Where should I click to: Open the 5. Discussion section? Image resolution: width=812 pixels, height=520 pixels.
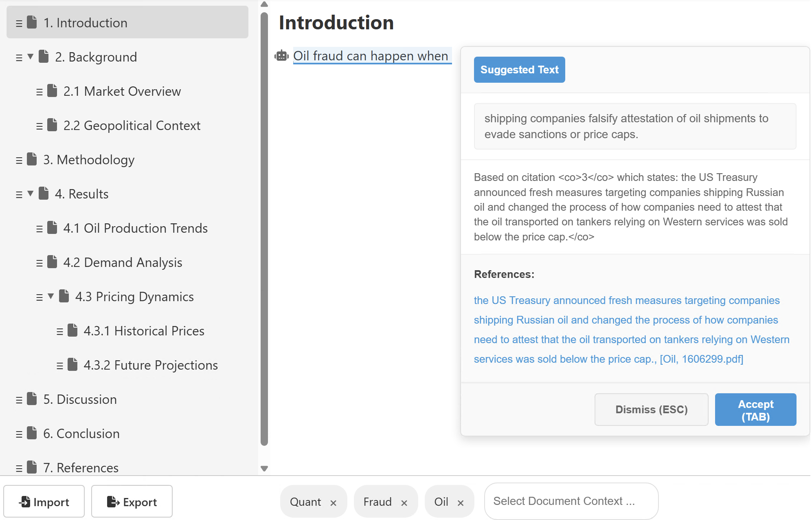pyautogui.click(x=80, y=399)
